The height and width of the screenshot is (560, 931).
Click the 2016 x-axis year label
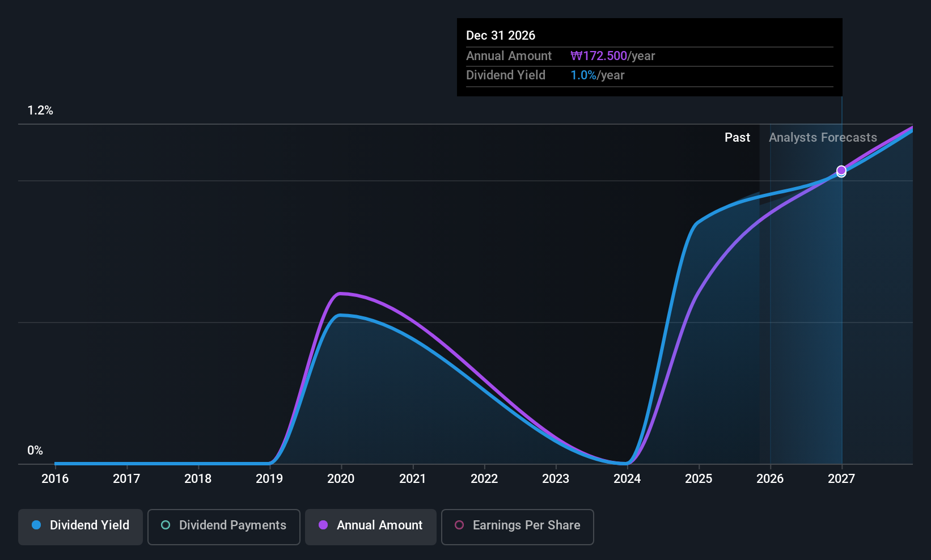click(x=55, y=479)
